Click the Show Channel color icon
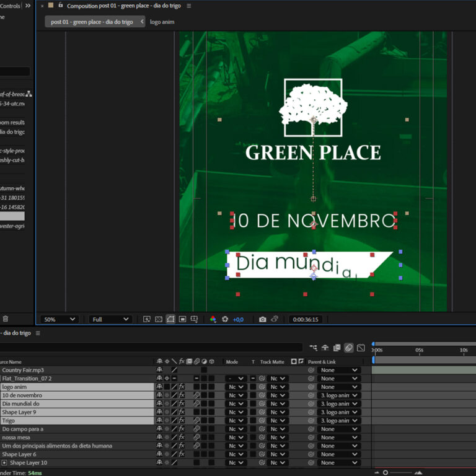 [213, 319]
